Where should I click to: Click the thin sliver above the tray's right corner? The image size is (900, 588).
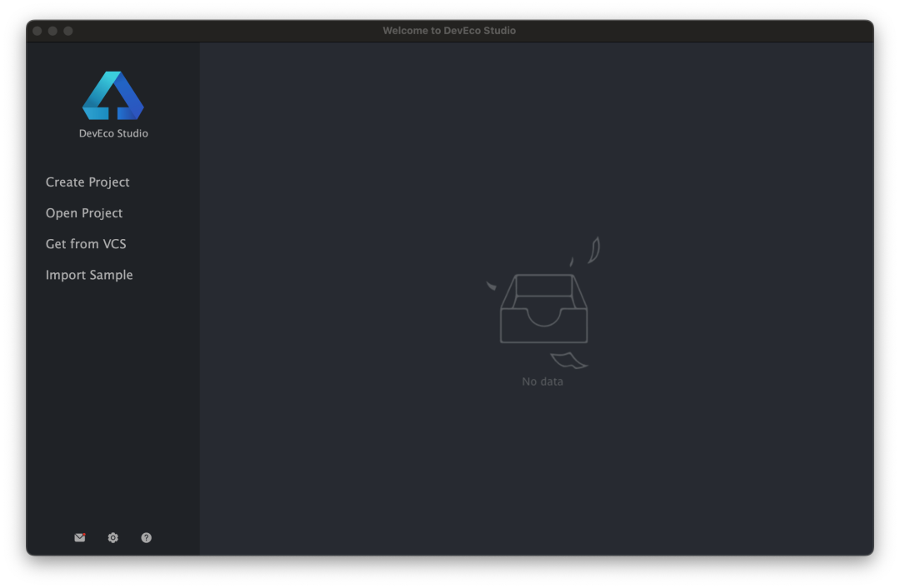(x=572, y=262)
